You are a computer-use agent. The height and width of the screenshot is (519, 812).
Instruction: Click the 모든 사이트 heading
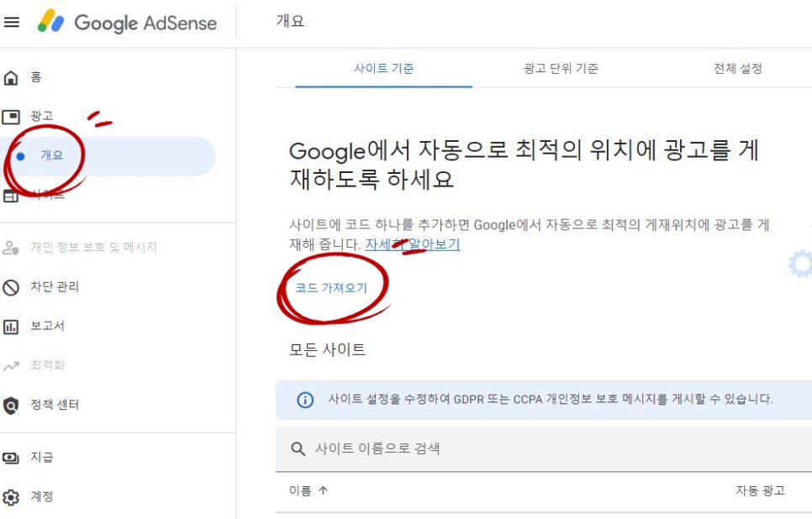pos(327,350)
